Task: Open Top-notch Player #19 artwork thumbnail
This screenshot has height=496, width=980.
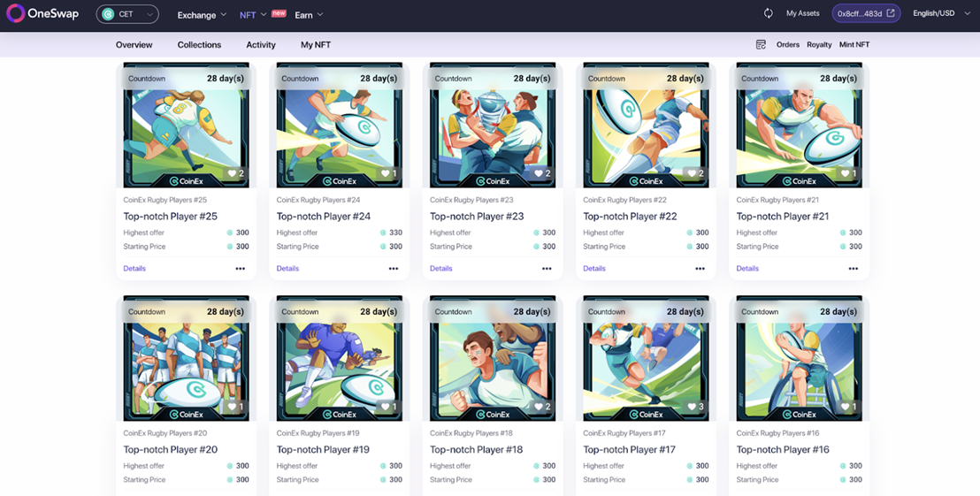Action: (340, 358)
